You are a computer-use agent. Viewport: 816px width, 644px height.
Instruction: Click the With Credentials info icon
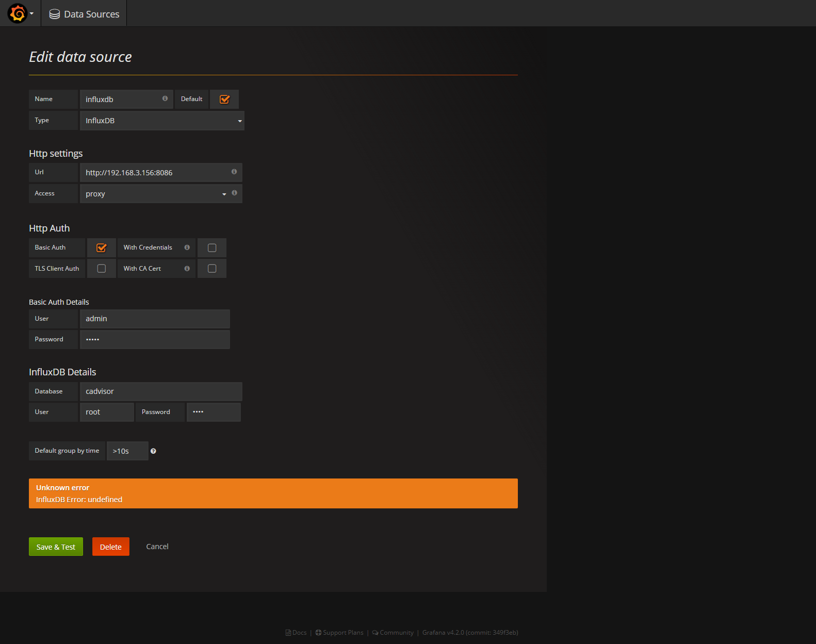(187, 247)
